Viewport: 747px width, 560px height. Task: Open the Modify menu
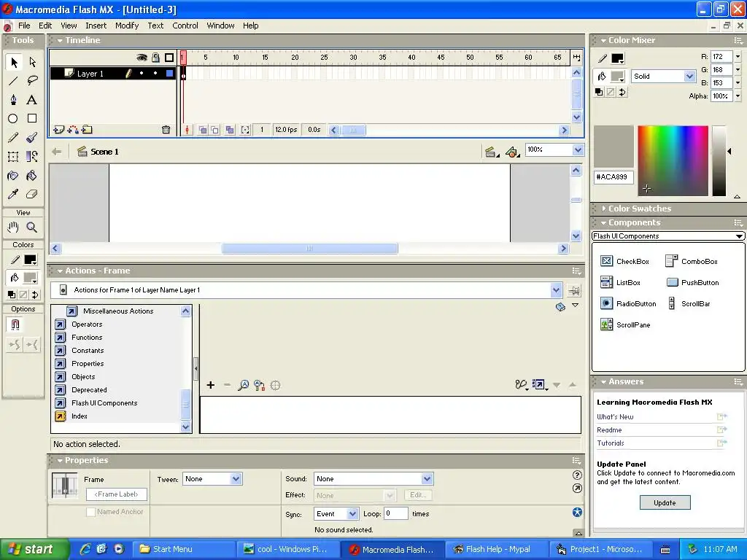[127, 26]
